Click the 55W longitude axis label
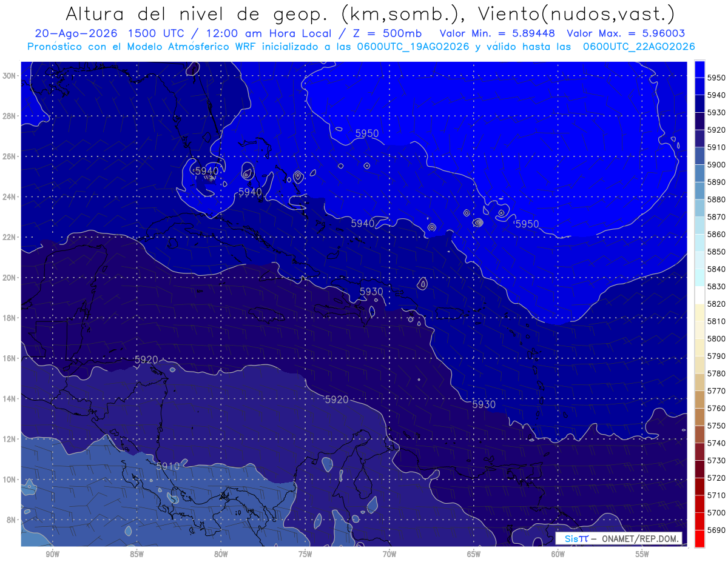 [642, 554]
